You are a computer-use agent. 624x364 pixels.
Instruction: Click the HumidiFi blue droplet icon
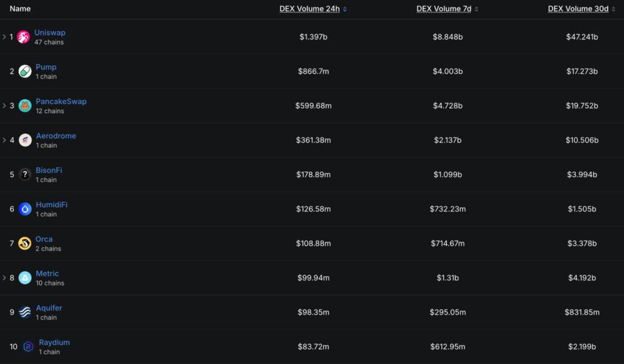click(x=24, y=209)
